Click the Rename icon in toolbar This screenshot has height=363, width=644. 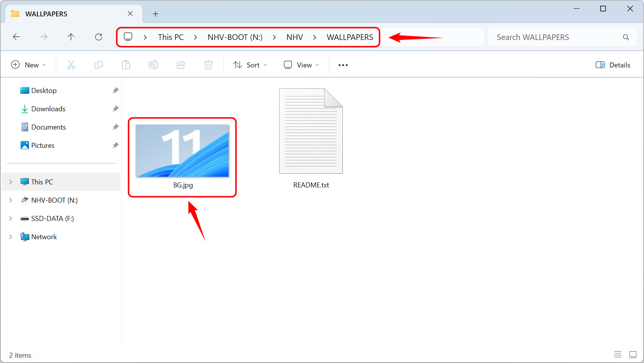point(153,65)
